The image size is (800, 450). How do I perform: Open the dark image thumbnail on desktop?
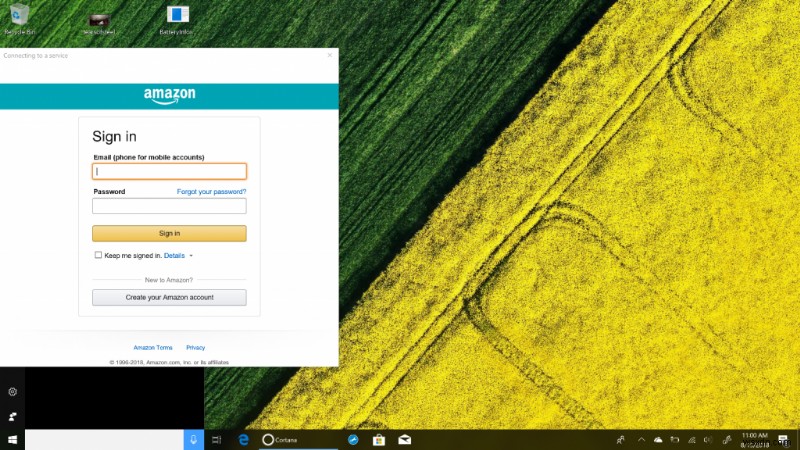98,23
